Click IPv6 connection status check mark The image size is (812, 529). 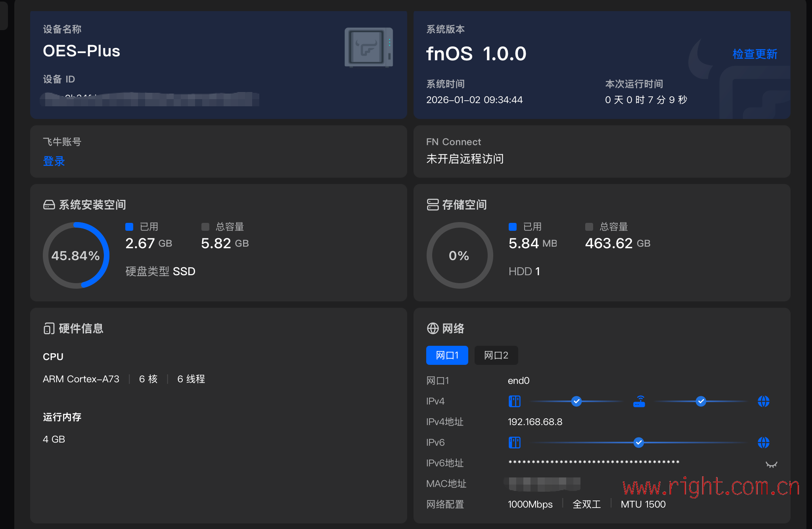pos(638,443)
